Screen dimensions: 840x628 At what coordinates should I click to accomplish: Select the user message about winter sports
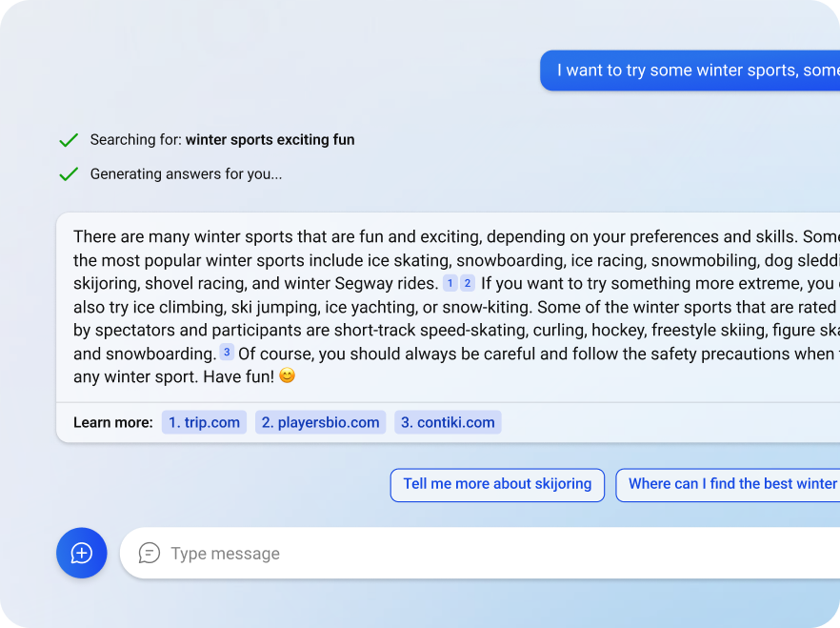point(690,71)
